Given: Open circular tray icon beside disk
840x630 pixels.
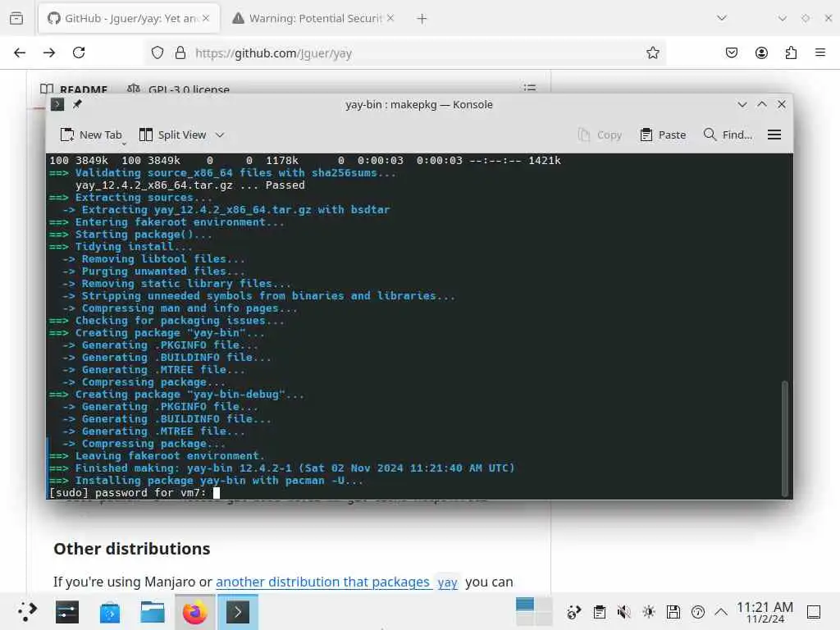Looking at the screenshot, I should tap(698, 612).
